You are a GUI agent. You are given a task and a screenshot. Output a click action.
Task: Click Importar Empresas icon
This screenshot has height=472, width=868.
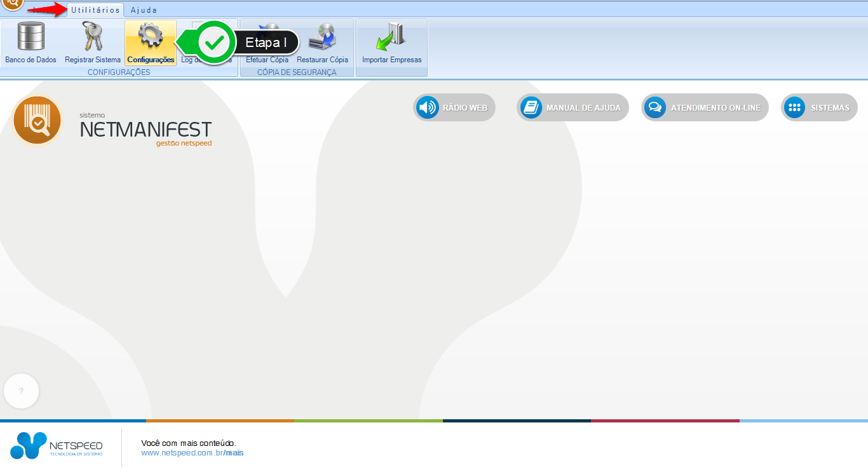pos(391,37)
